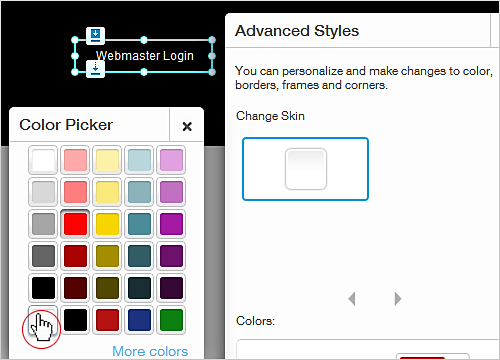Pick the black swatch beside the maroon swatch
Screen dimensions: 500x360
[x=43, y=288]
